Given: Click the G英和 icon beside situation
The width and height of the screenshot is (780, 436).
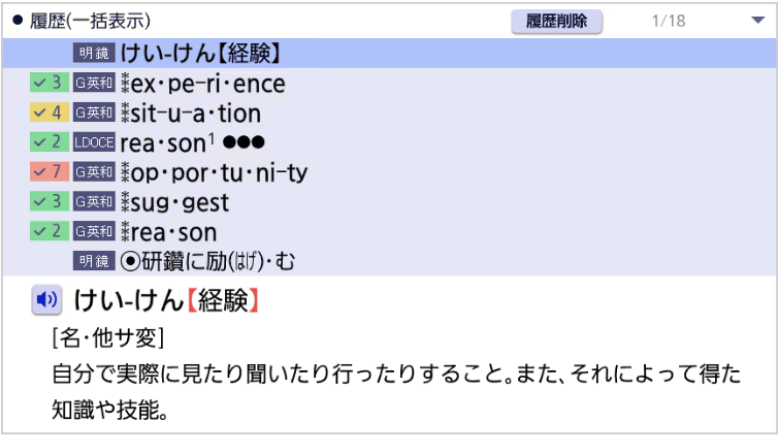Looking at the screenshot, I should pos(94,114).
